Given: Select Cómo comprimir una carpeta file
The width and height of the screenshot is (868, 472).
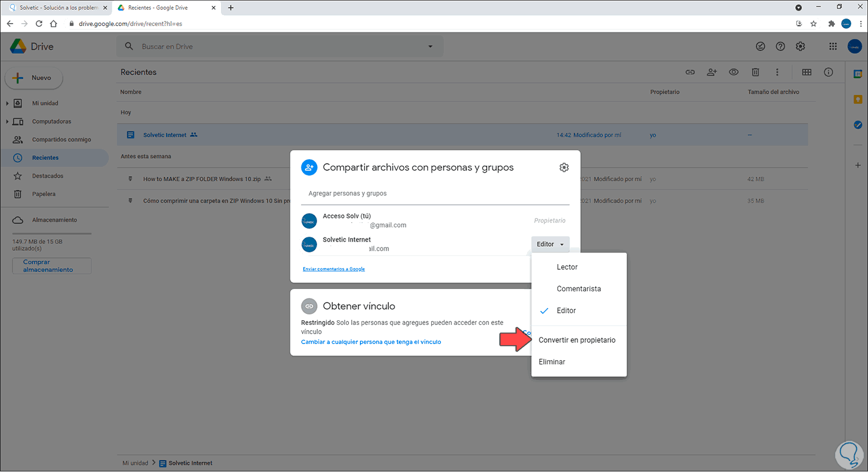Looking at the screenshot, I should pos(216,201).
